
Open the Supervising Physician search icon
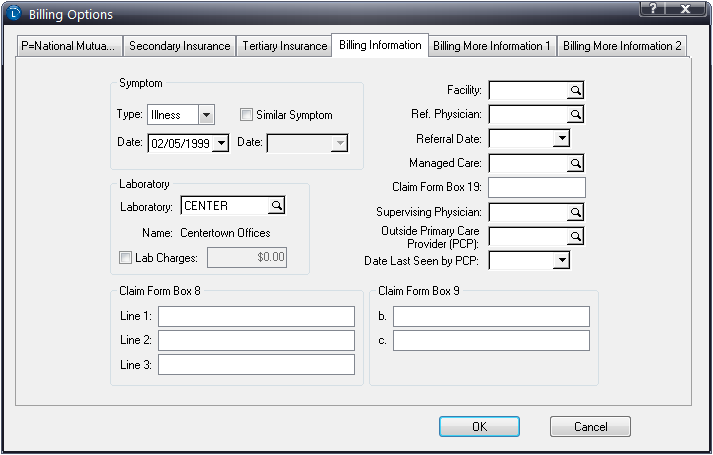tap(575, 212)
